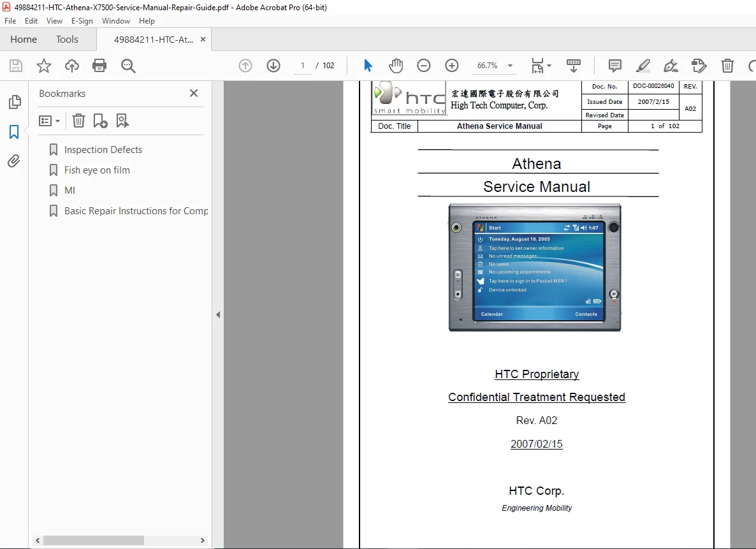Open the bookmark options dropdown
The height and width of the screenshot is (549, 756).
pos(49,121)
